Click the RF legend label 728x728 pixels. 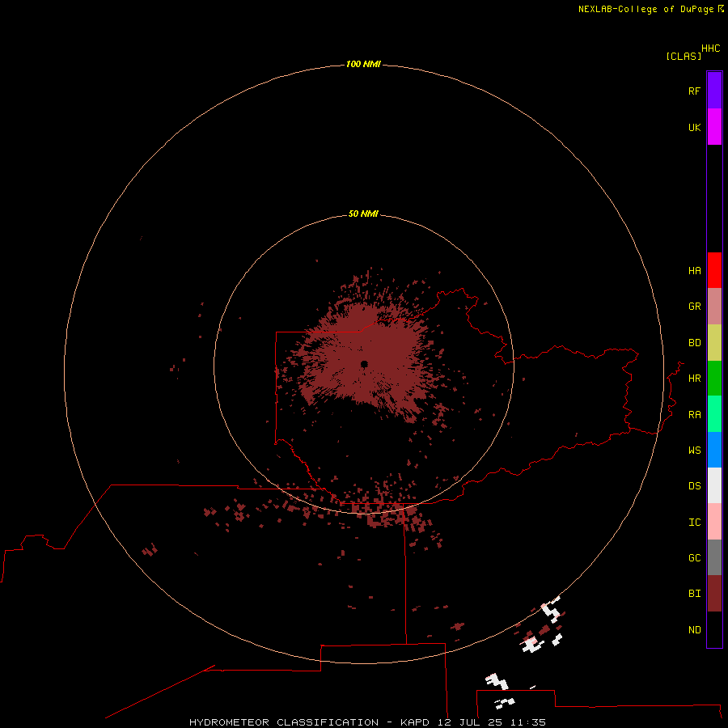coord(694,91)
